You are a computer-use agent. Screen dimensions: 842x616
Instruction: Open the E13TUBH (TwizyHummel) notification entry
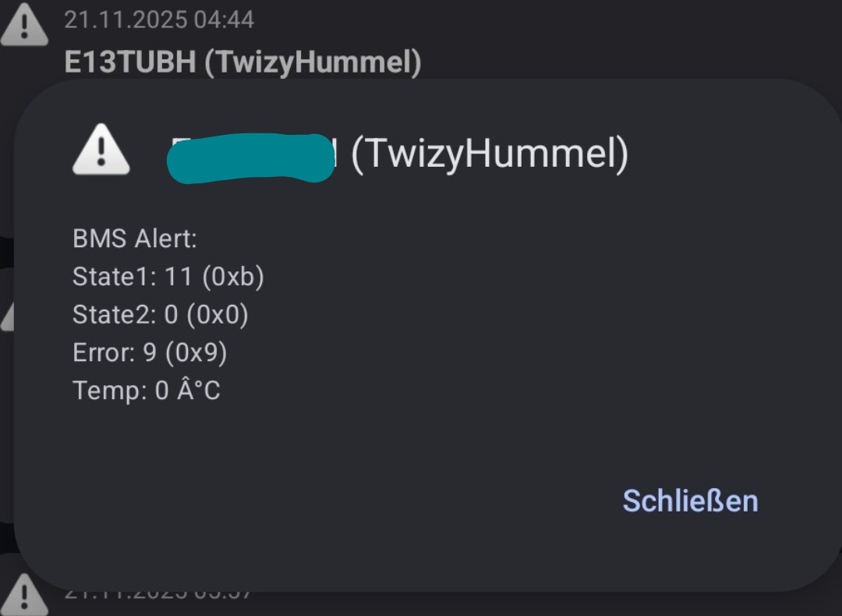[x=242, y=62]
